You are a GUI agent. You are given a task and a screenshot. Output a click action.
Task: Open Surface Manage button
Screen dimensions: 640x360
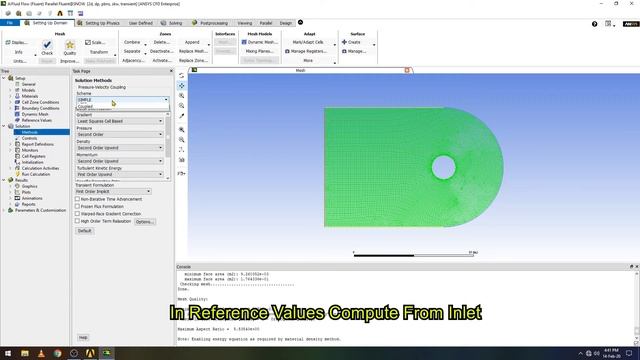354,51
